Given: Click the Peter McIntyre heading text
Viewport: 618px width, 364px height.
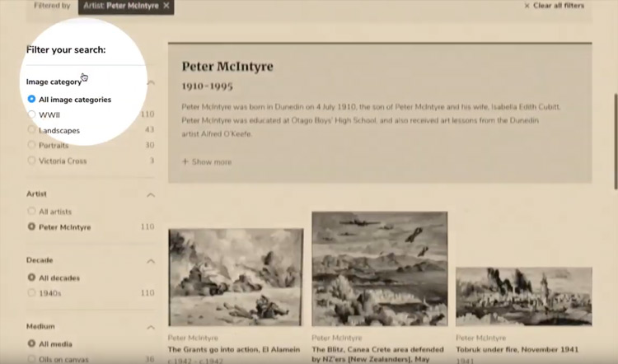Looking at the screenshot, I should [x=227, y=66].
